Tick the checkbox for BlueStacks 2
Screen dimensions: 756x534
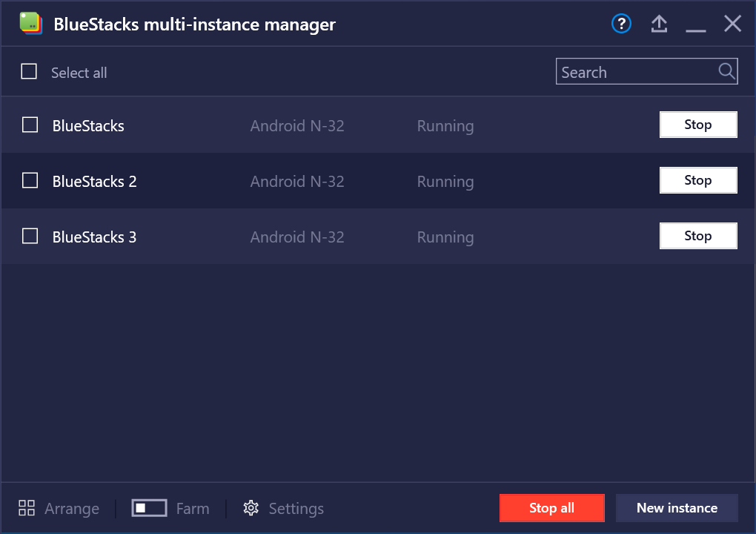click(30, 180)
